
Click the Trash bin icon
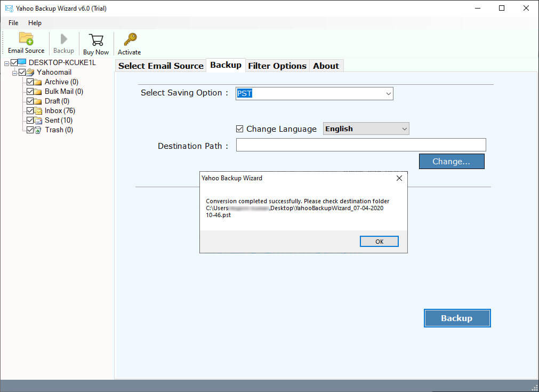pos(38,130)
